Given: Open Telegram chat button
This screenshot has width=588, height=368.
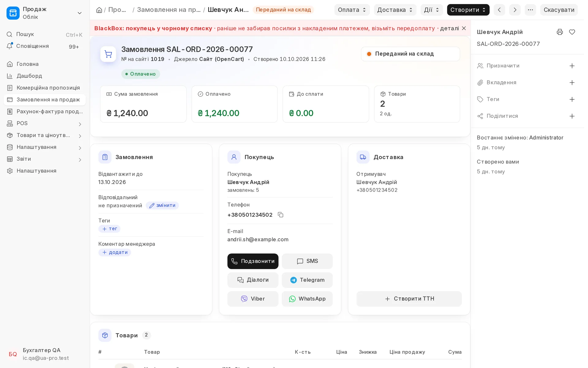Looking at the screenshot, I should (x=307, y=280).
